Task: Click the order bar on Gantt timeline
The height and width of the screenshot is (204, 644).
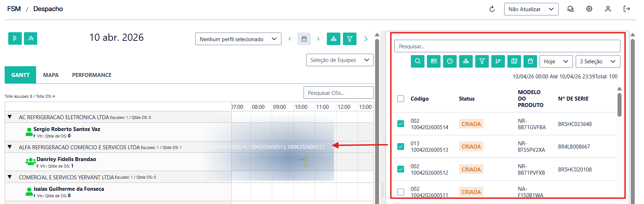Action: (306, 161)
